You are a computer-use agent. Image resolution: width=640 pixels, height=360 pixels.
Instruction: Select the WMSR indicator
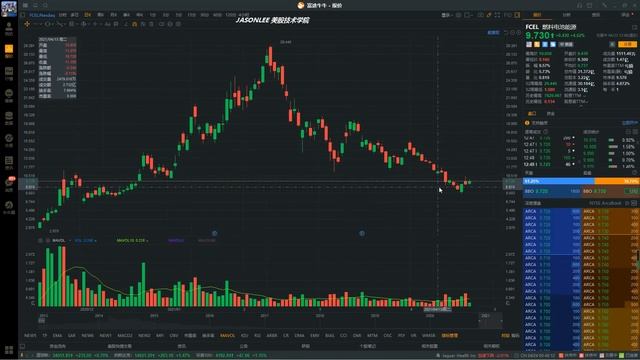click(x=429, y=336)
